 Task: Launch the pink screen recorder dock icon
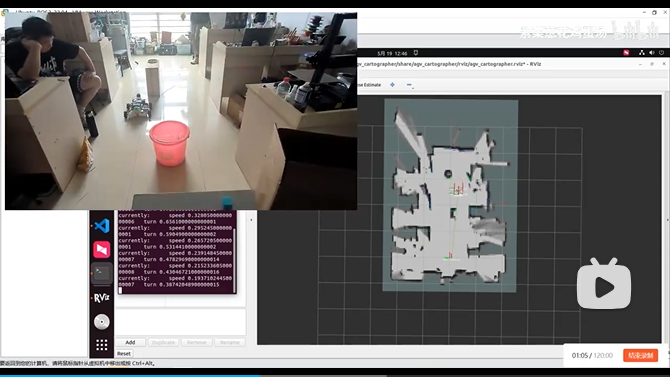(x=102, y=250)
